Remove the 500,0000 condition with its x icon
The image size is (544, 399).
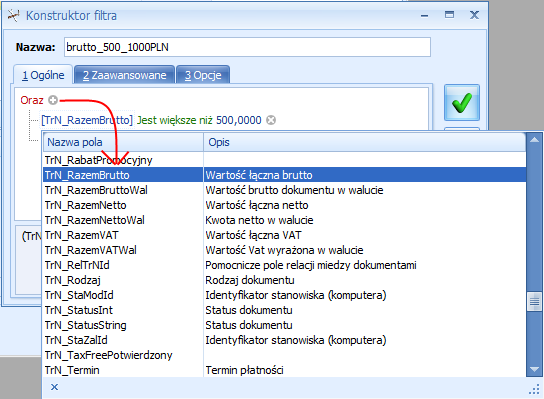271,120
